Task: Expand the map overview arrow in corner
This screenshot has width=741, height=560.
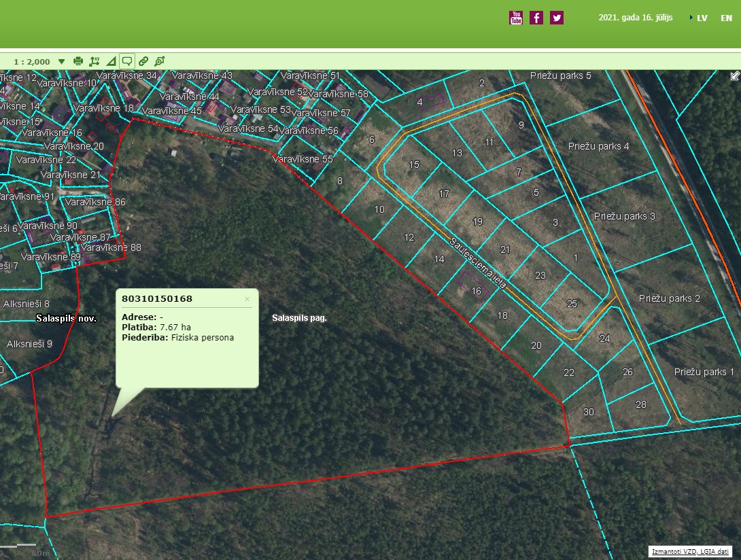Action: point(735,75)
